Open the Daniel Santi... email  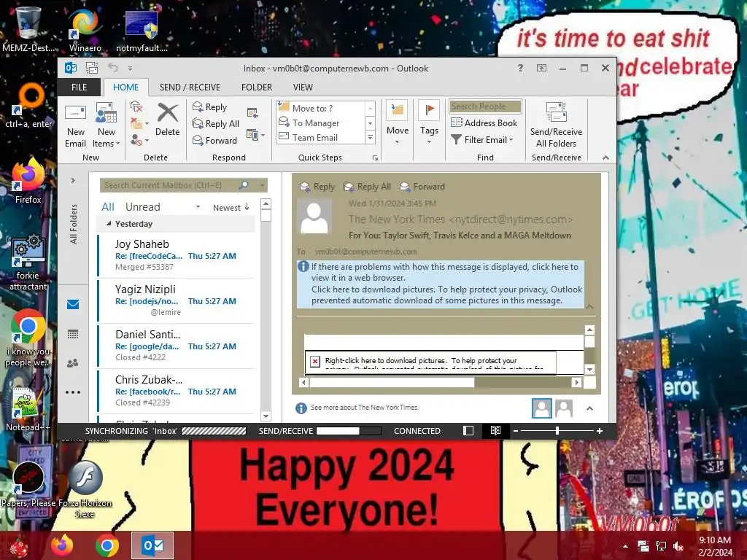point(176,345)
